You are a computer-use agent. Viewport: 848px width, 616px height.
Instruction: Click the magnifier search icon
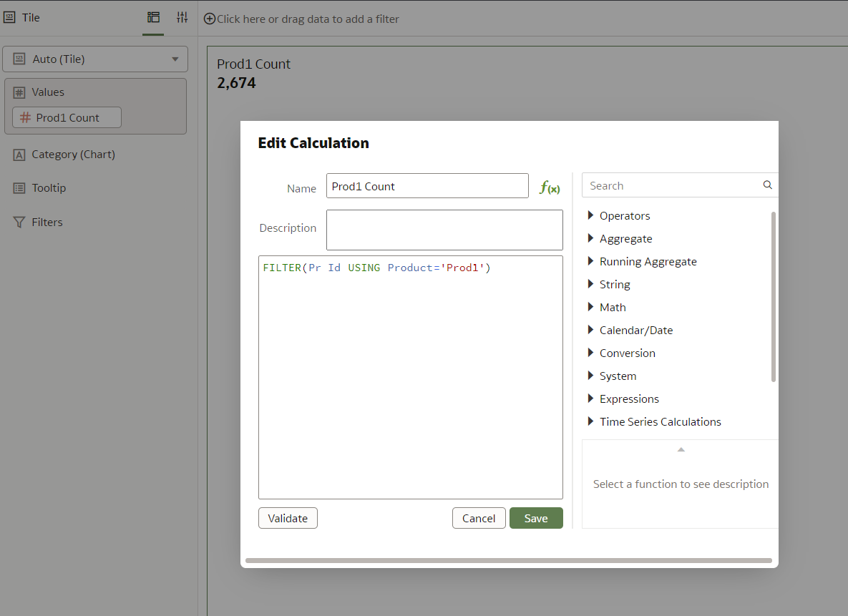tap(767, 185)
